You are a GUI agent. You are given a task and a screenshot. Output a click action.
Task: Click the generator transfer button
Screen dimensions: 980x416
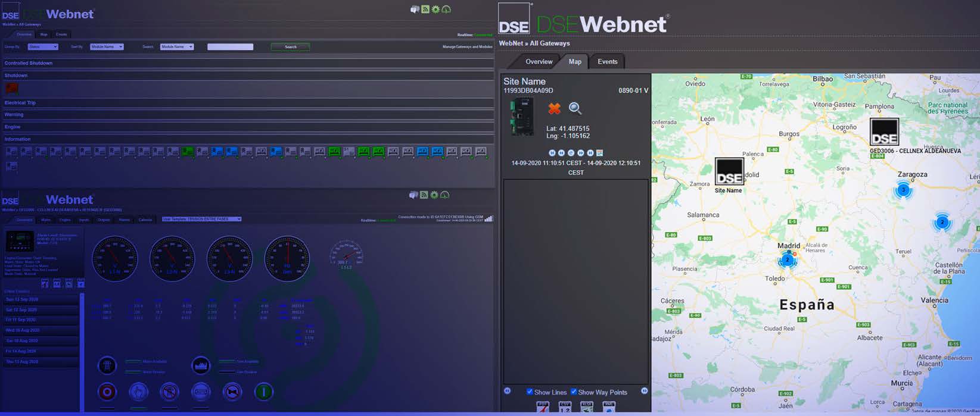pyautogui.click(x=201, y=365)
